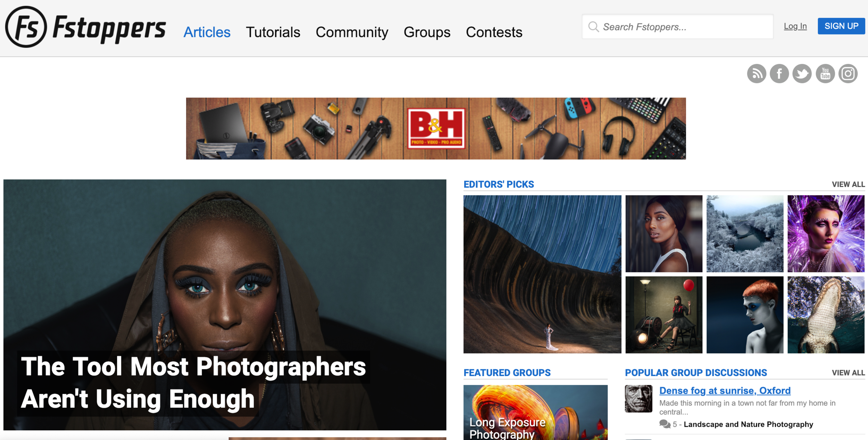Viewport: 868px width, 440px height.
Task: Open the RSS feed icon
Action: tap(757, 74)
